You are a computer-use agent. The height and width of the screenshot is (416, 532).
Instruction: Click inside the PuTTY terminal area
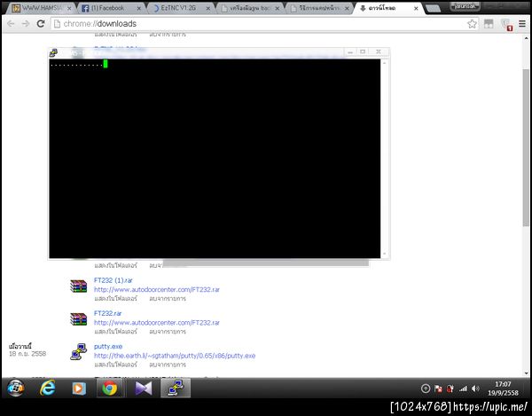point(215,159)
